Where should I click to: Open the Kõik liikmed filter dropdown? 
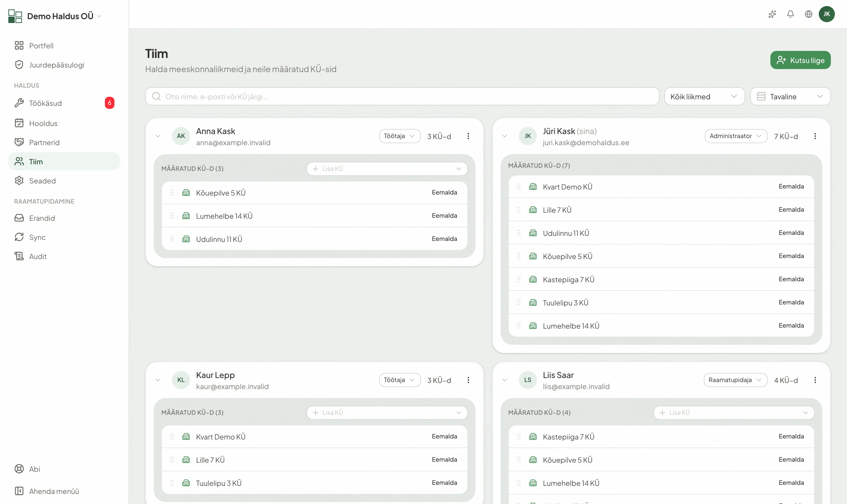click(x=704, y=97)
